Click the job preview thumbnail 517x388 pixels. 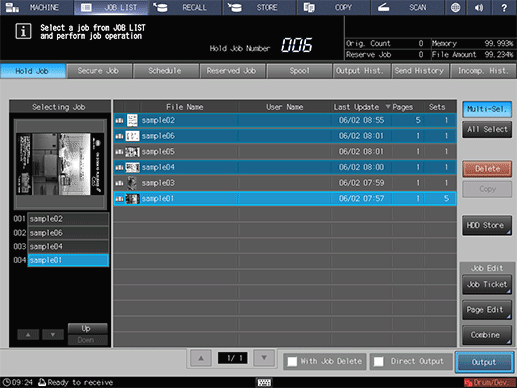(60, 164)
